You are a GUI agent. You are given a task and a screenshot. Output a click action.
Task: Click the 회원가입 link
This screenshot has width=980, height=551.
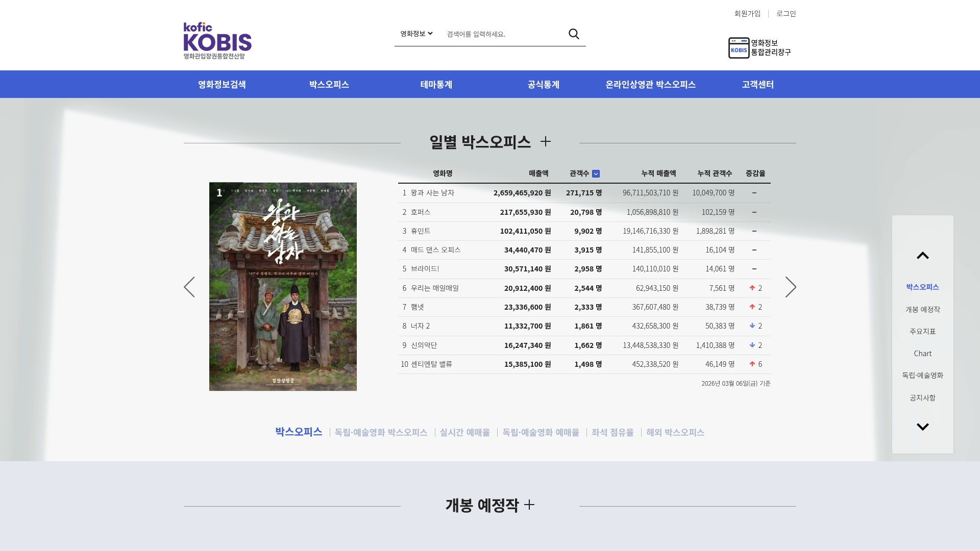pos(746,14)
